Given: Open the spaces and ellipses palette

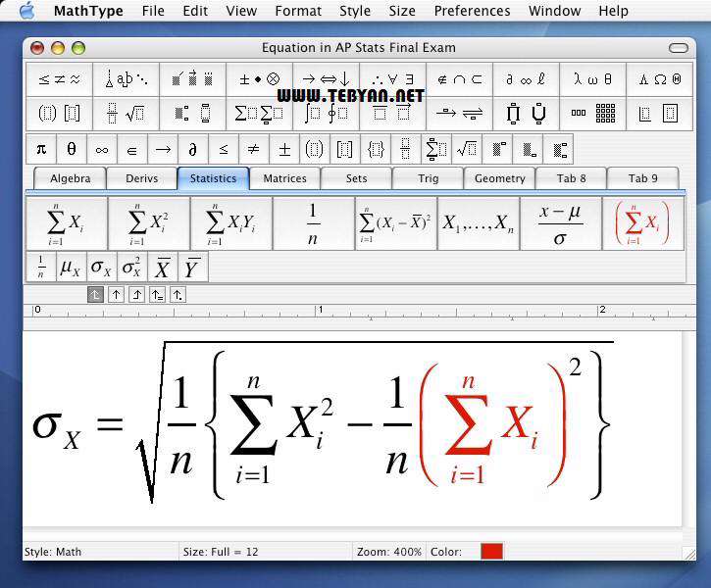Looking at the screenshot, I should pyautogui.click(x=127, y=79).
